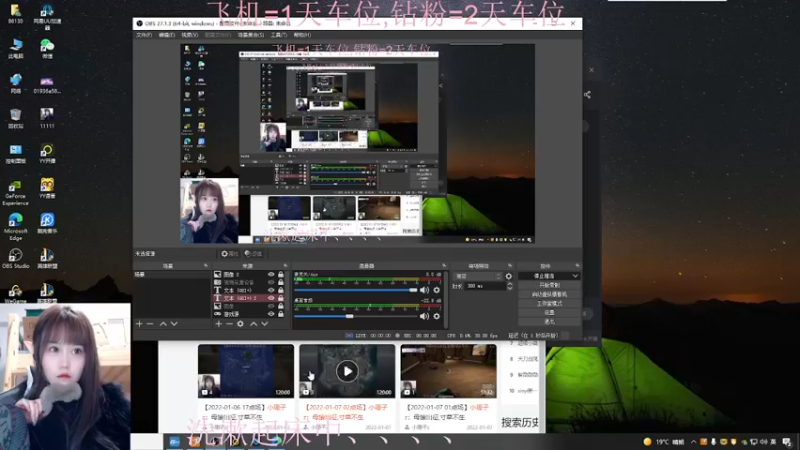Click the transition duration 300 ms field

point(485,286)
